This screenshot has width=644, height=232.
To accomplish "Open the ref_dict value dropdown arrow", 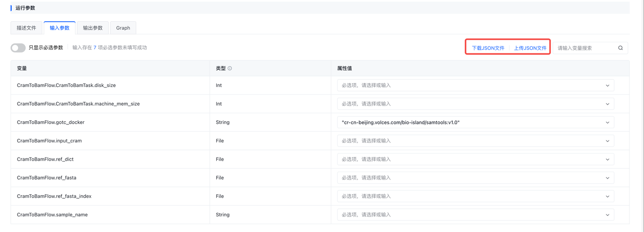I will click(x=608, y=160).
